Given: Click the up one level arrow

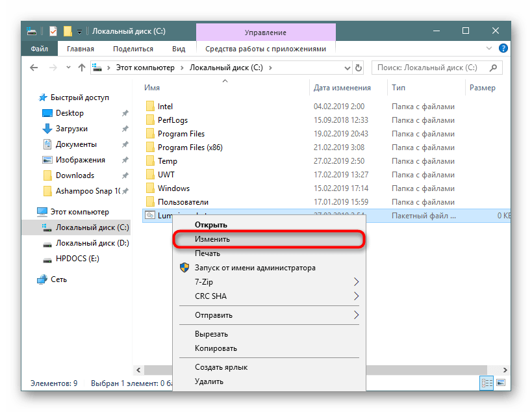Looking at the screenshot, I should [82, 68].
